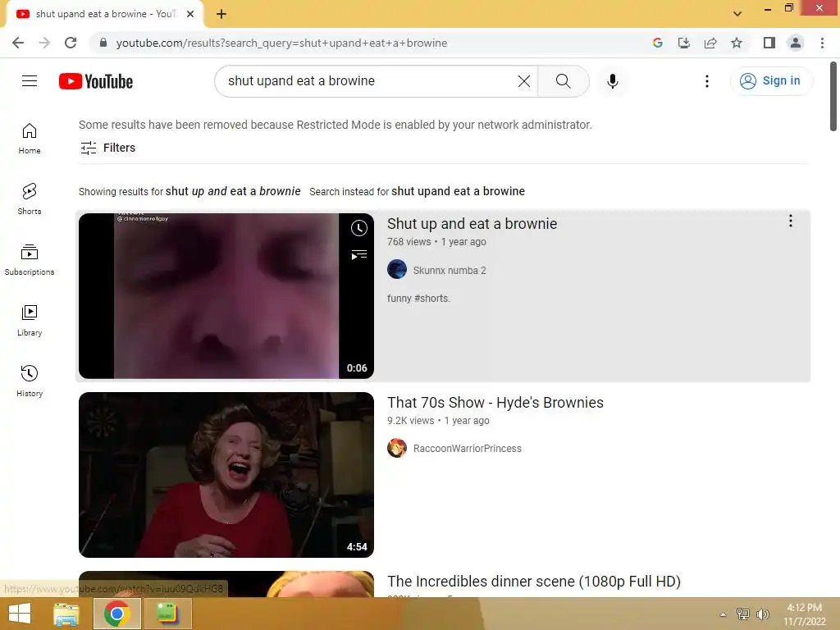This screenshot has width=840, height=630.
Task: Show hidden tray icons arrow
Action: [x=723, y=614]
